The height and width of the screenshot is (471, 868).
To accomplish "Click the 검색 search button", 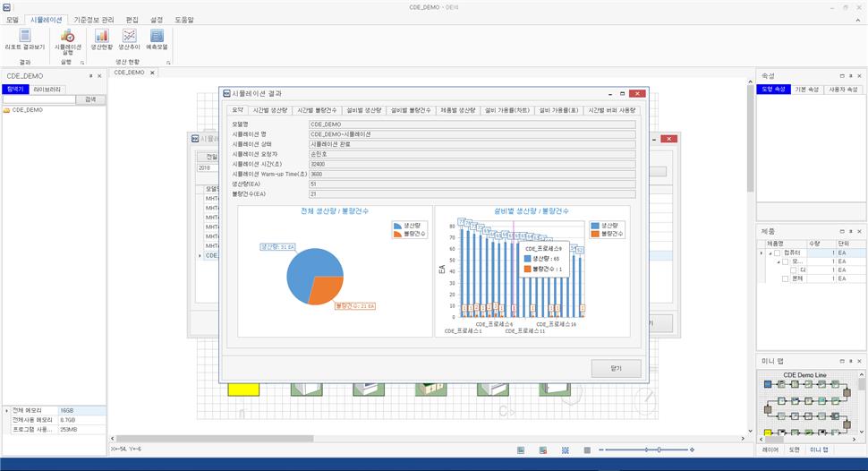I will tap(89, 99).
